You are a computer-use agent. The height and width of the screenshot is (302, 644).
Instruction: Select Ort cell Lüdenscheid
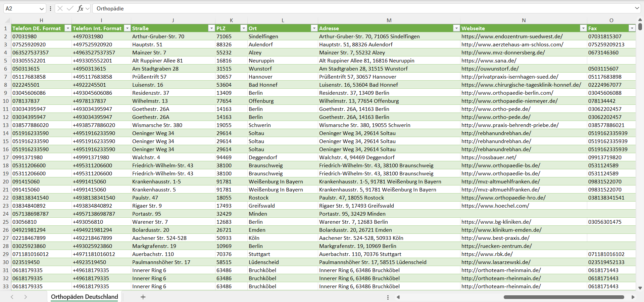pyautogui.click(x=283, y=262)
